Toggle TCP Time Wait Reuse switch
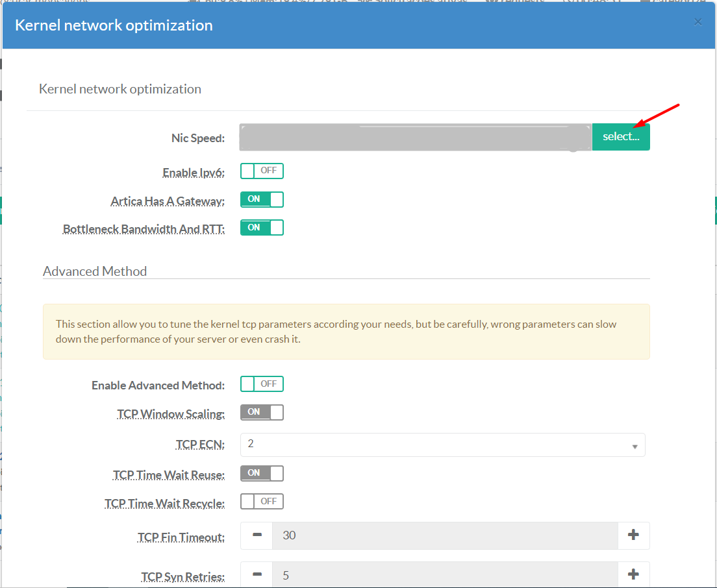The height and width of the screenshot is (588, 717). pos(262,473)
